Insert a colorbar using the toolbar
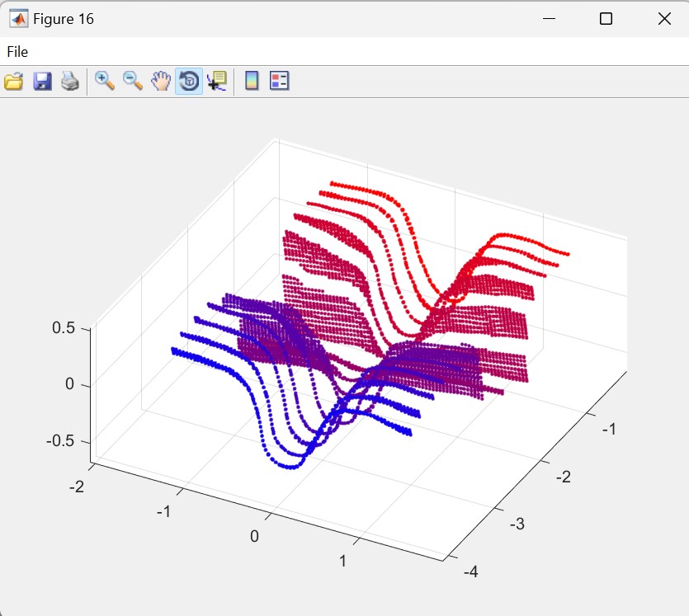 click(x=252, y=81)
